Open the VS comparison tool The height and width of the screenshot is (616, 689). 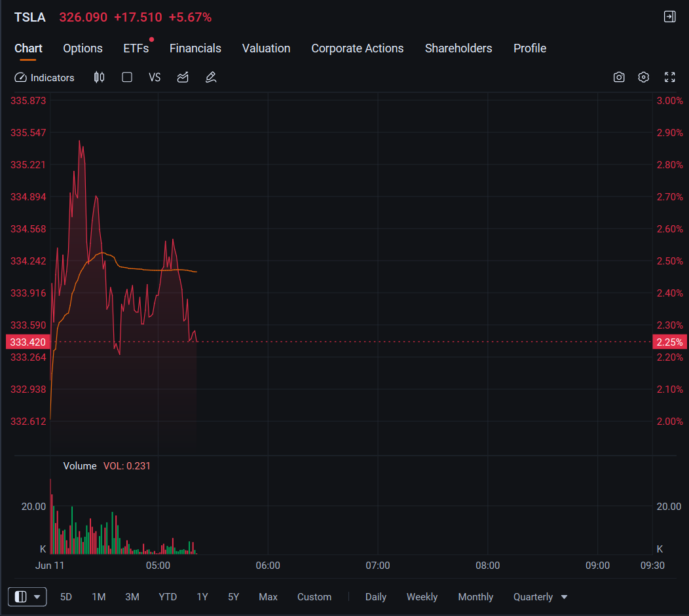(x=155, y=78)
